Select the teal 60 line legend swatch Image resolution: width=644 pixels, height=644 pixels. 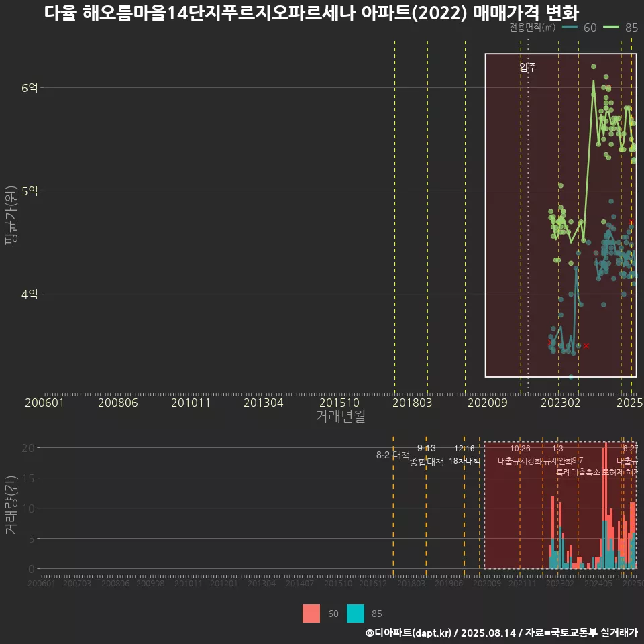tap(570, 27)
